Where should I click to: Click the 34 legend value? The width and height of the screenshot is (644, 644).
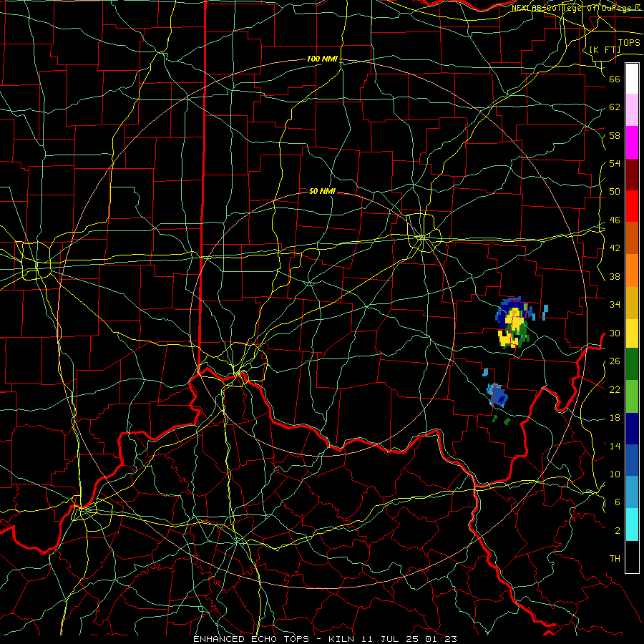click(615, 305)
